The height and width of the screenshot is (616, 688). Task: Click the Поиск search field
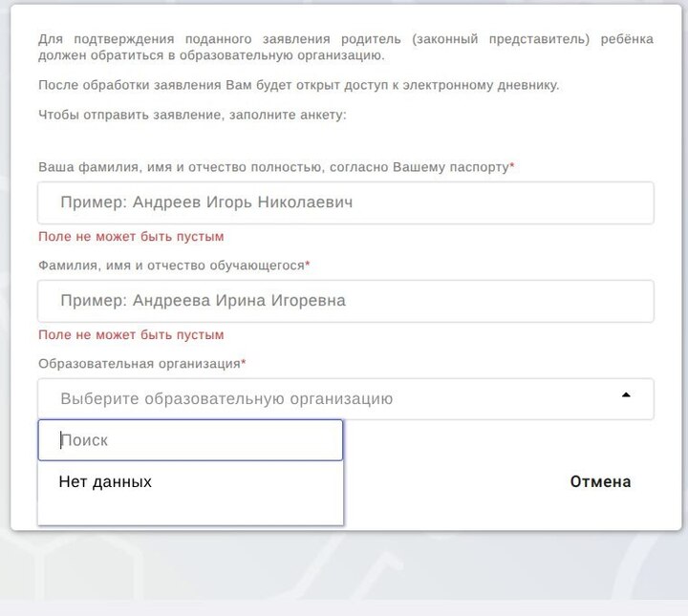click(190, 440)
